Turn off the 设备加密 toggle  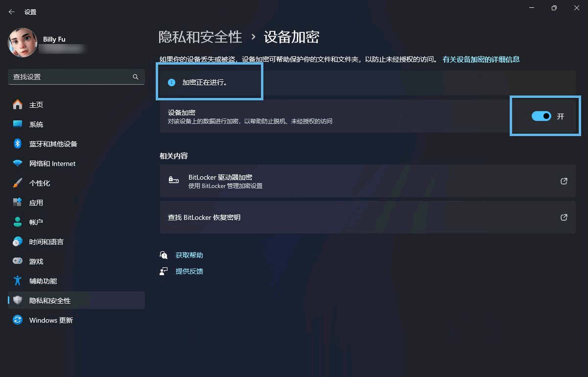(x=541, y=117)
